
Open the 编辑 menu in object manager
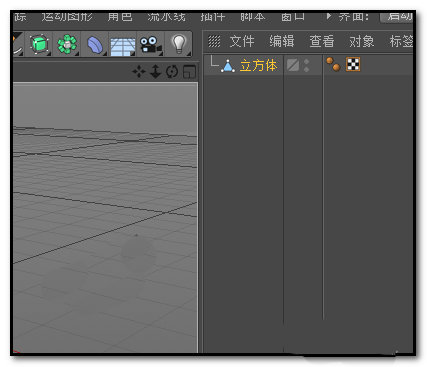tap(282, 41)
